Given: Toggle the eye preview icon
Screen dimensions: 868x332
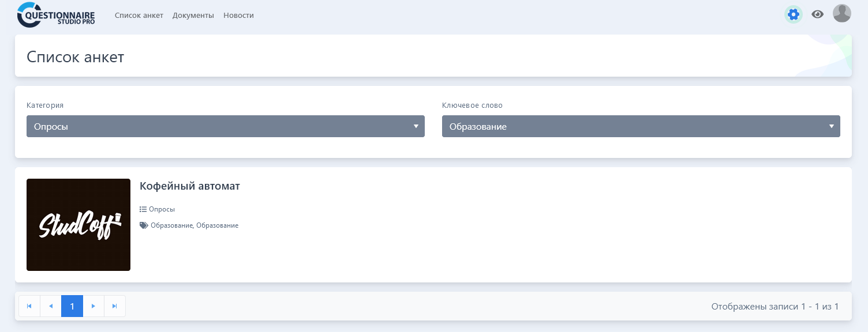Looking at the screenshot, I should [817, 14].
